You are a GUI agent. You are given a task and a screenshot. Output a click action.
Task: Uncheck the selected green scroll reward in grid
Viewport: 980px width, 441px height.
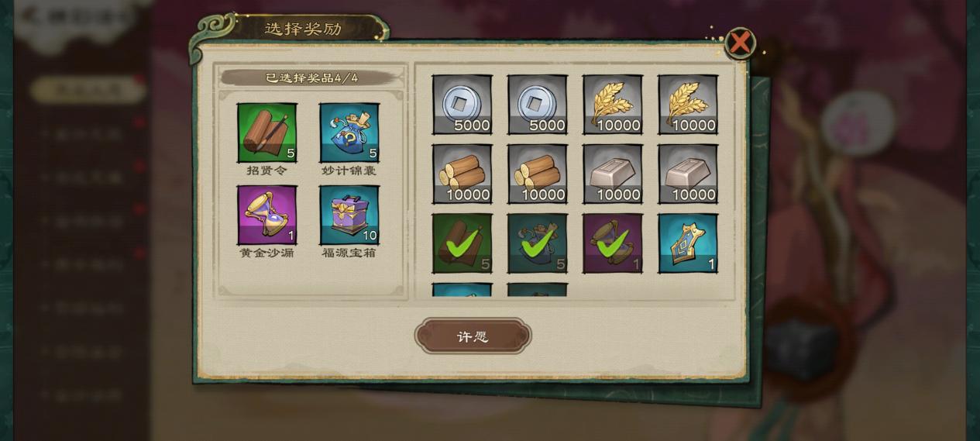tap(462, 243)
